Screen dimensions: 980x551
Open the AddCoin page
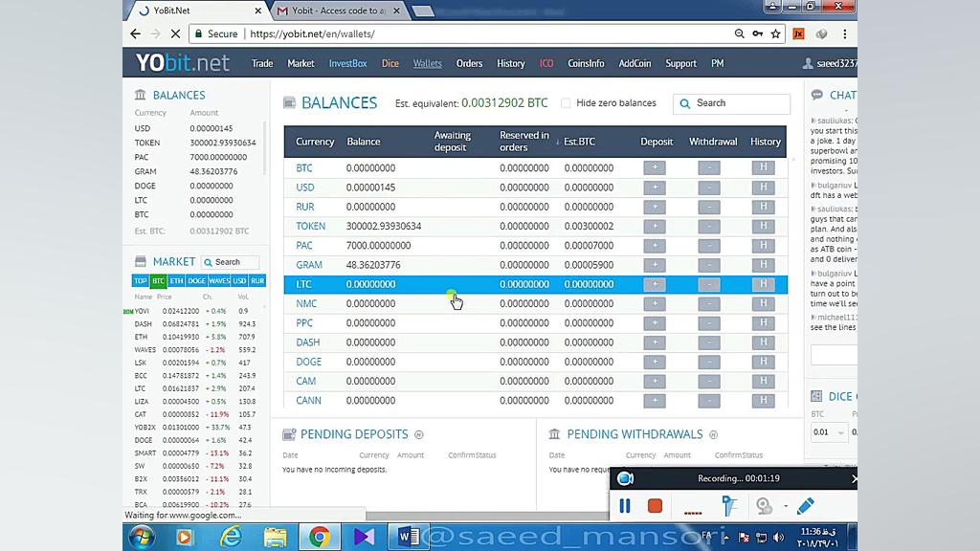point(635,64)
